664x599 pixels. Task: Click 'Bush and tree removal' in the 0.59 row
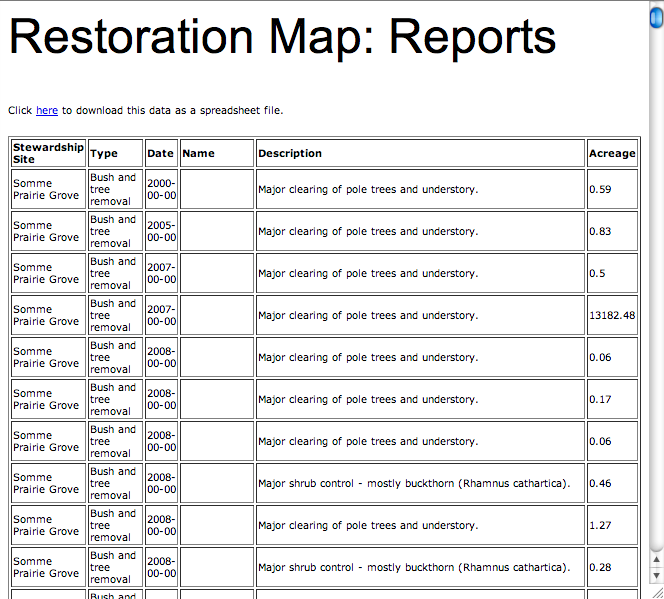coord(113,189)
